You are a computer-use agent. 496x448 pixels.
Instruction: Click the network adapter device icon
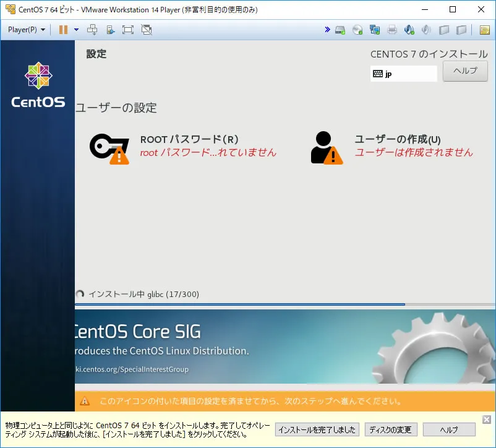tap(375, 30)
